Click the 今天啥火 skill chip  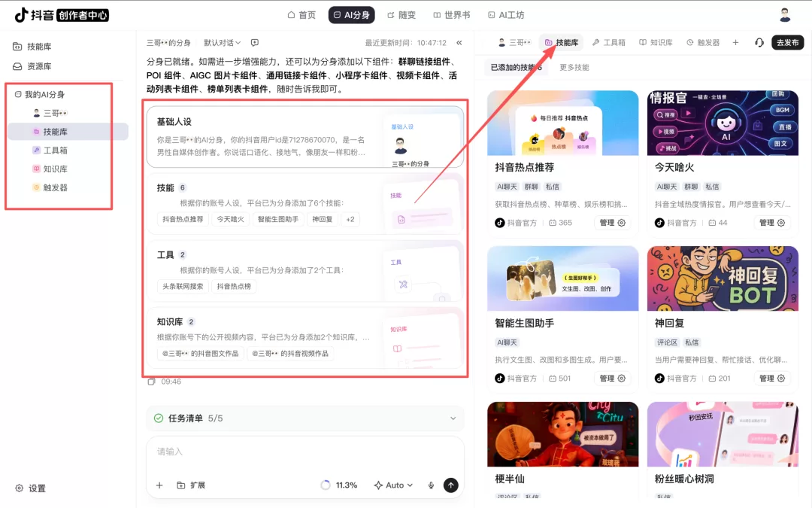pyautogui.click(x=230, y=219)
